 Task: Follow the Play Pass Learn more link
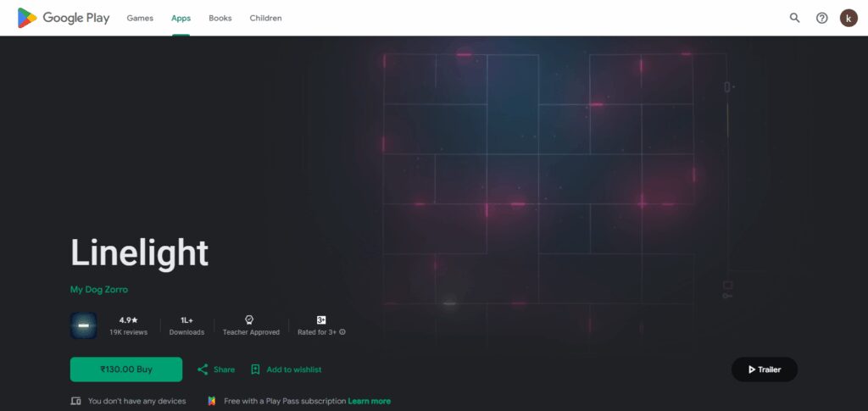click(370, 401)
